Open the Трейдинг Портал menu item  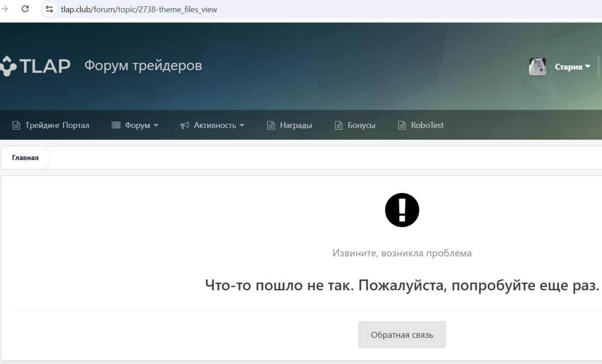51,125
